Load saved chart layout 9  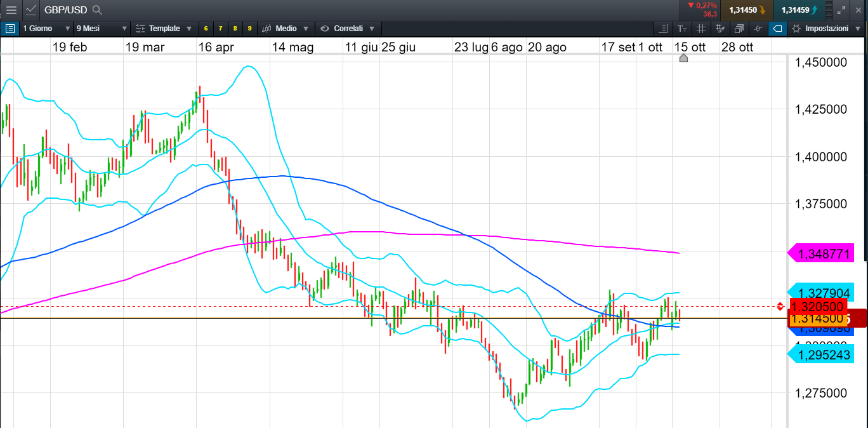tap(249, 29)
